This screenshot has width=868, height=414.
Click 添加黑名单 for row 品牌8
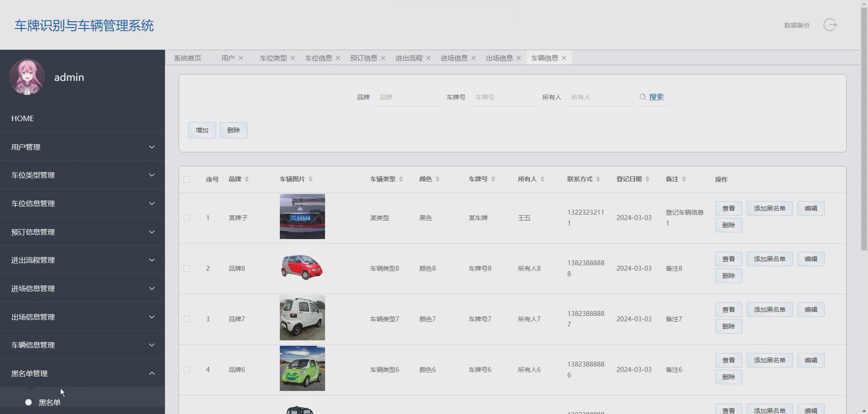(x=770, y=259)
